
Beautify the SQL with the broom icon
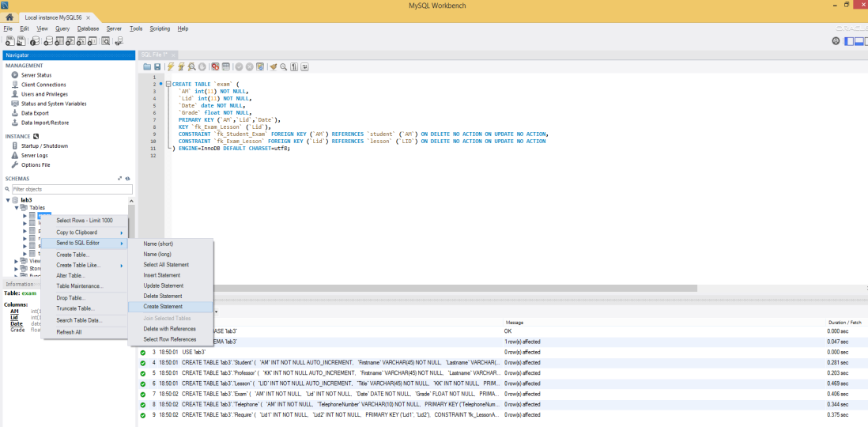coord(273,66)
